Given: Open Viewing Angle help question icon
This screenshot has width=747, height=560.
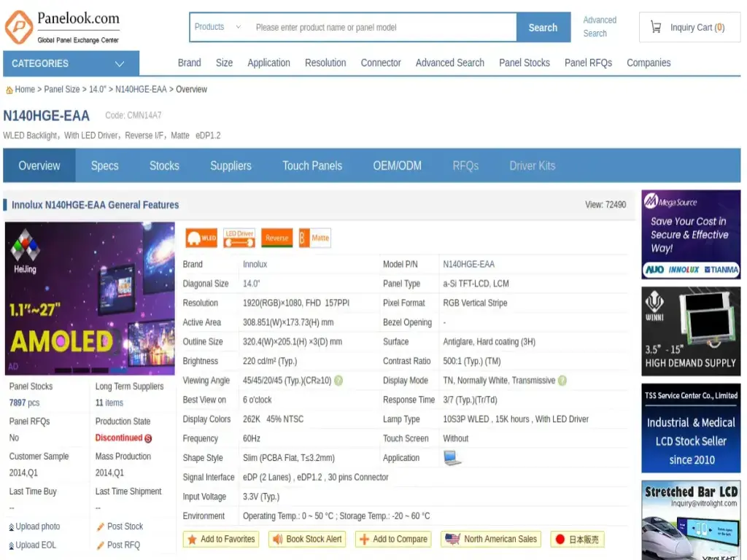Looking at the screenshot, I should click(x=338, y=381).
